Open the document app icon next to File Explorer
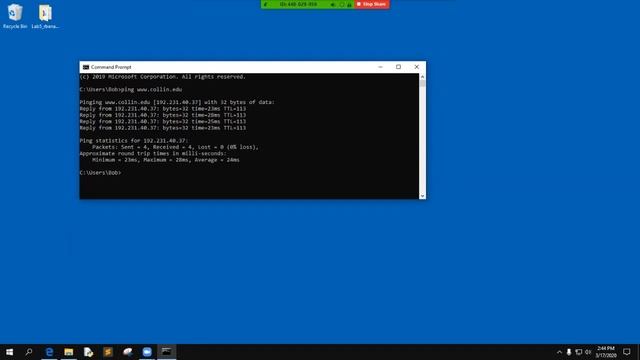The width and height of the screenshot is (640, 360). point(88,352)
